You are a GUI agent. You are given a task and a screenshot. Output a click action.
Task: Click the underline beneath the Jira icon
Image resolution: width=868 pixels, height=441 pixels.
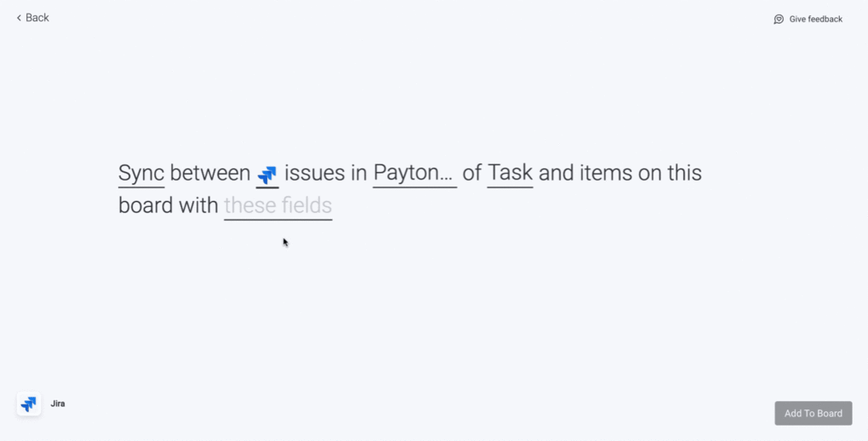(x=267, y=188)
